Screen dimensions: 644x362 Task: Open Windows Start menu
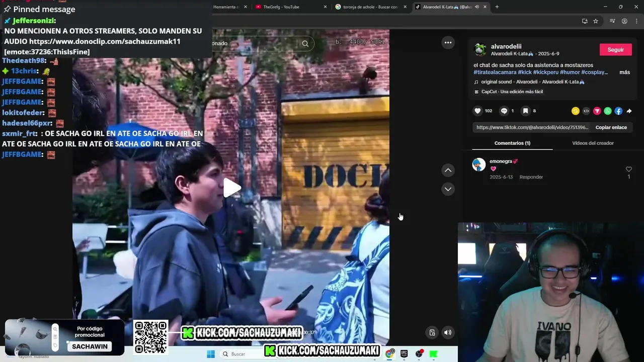pyautogui.click(x=211, y=354)
